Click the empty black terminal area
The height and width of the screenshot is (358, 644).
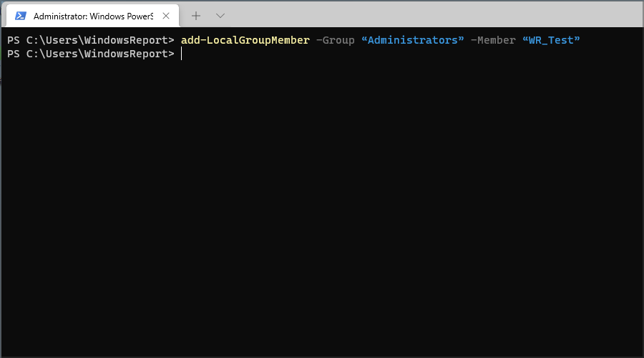click(322, 205)
